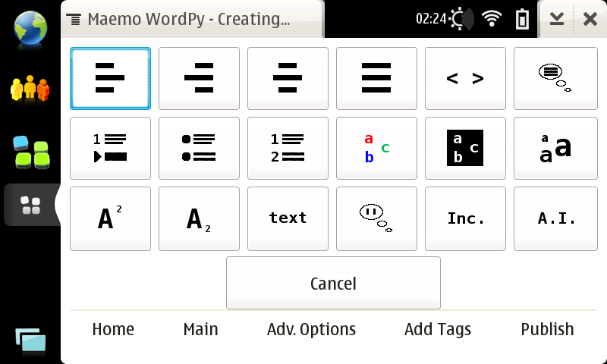Pick the colored abc text color option

(376, 148)
